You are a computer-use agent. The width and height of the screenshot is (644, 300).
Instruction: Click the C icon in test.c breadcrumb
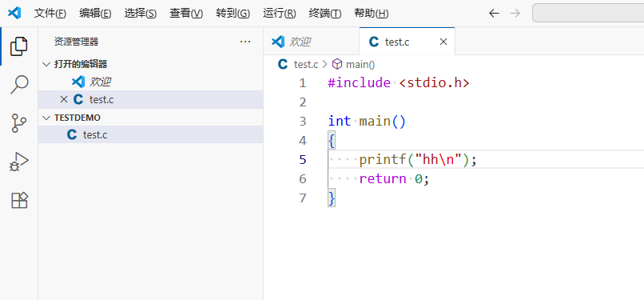283,64
